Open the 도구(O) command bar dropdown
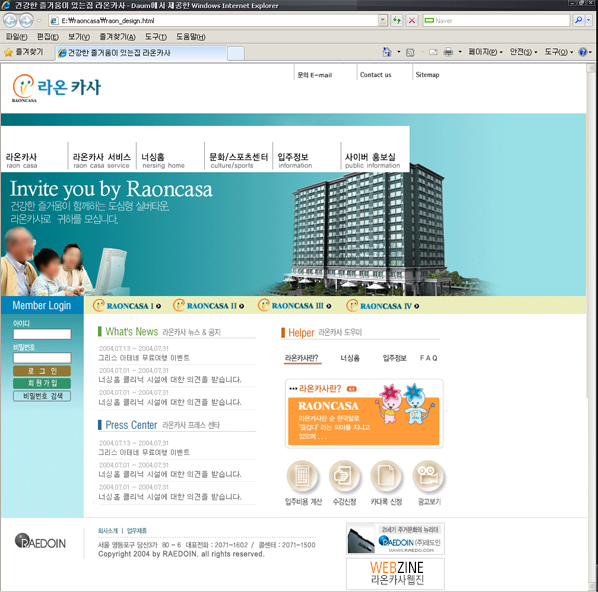 coord(558,52)
